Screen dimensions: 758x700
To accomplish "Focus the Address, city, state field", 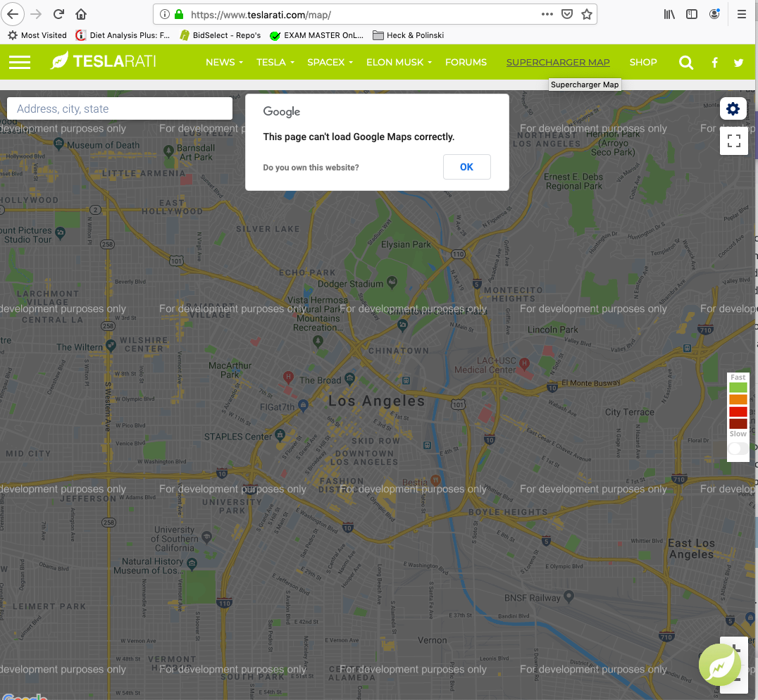I will click(119, 108).
